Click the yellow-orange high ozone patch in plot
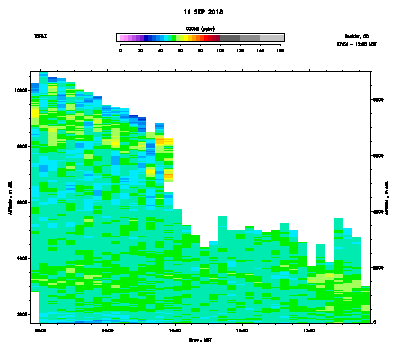The height and width of the screenshot is (360, 400). 164,141
